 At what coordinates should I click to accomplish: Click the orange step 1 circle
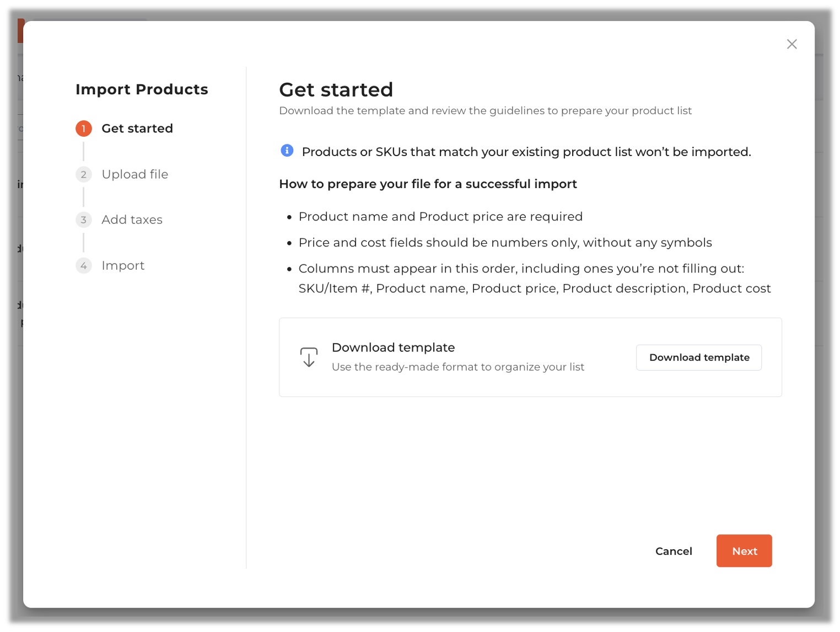(84, 128)
